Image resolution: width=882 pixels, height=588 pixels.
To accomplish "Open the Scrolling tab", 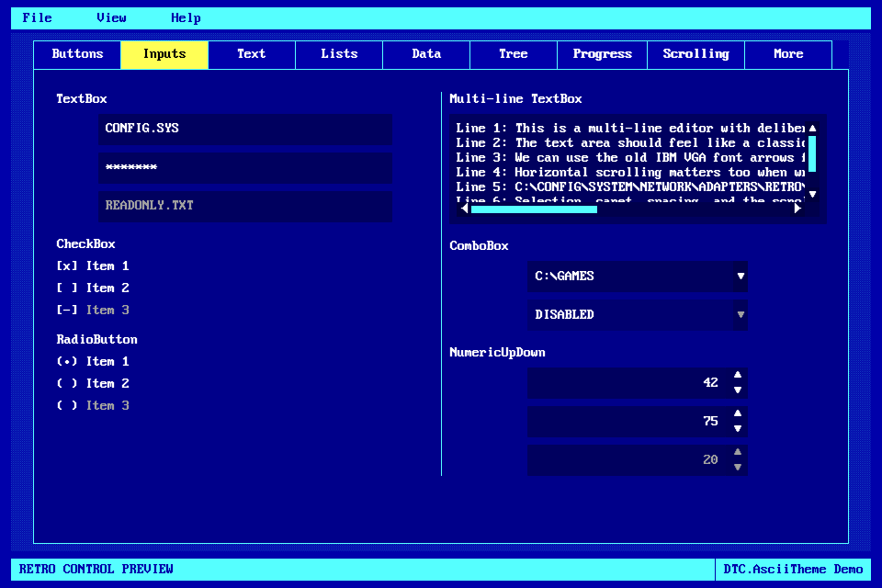I will tap(695, 54).
